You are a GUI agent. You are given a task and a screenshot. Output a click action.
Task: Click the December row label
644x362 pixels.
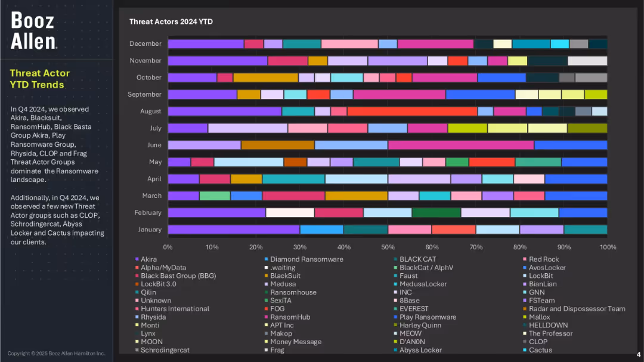tap(145, 44)
